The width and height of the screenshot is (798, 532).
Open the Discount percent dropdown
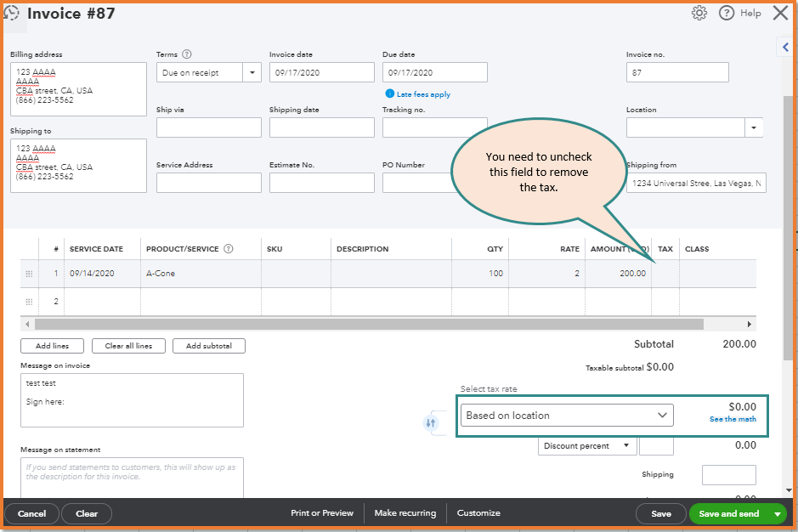(586, 445)
